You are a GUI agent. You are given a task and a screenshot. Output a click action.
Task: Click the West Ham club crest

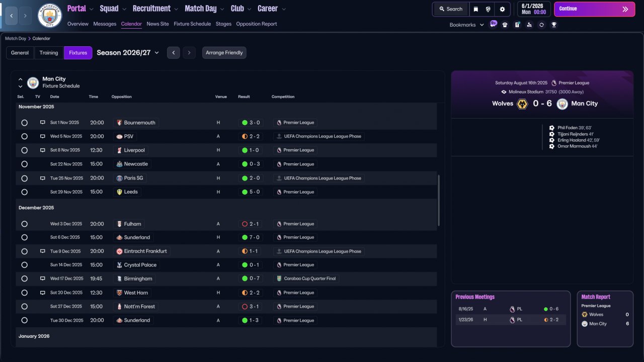click(x=119, y=293)
